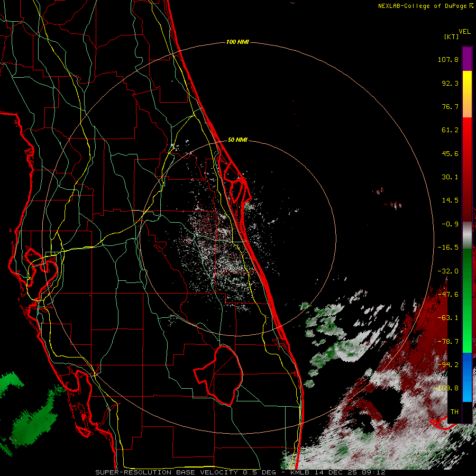Click the [KT] units label
Image resolution: width=476 pixels, height=476 pixels.
pyautogui.click(x=452, y=36)
